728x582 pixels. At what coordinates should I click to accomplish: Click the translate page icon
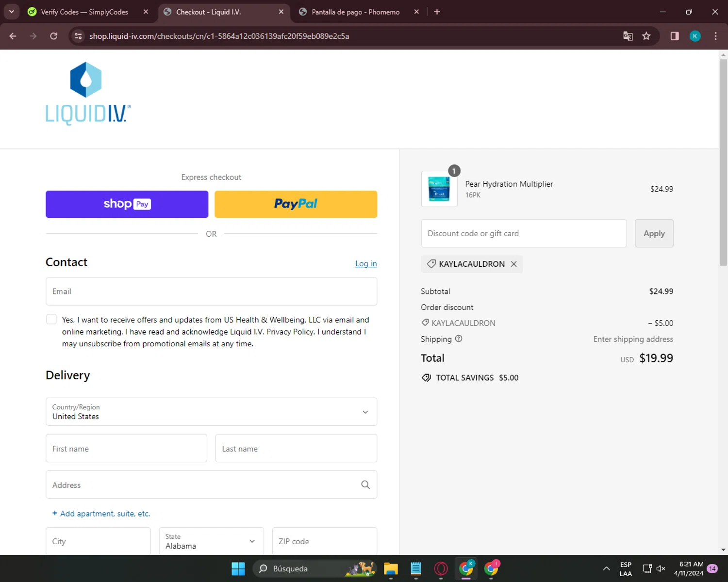pos(628,36)
